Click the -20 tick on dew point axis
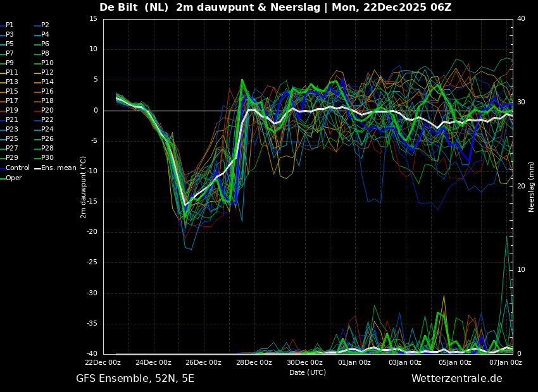 92,232
